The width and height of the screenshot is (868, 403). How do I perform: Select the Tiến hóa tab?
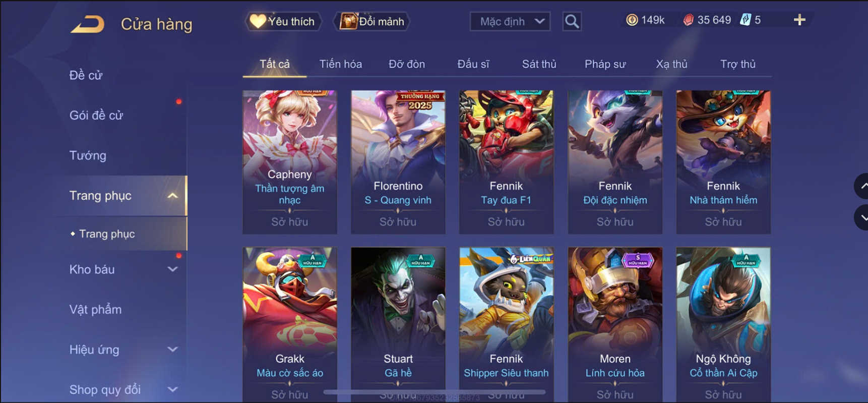[341, 64]
